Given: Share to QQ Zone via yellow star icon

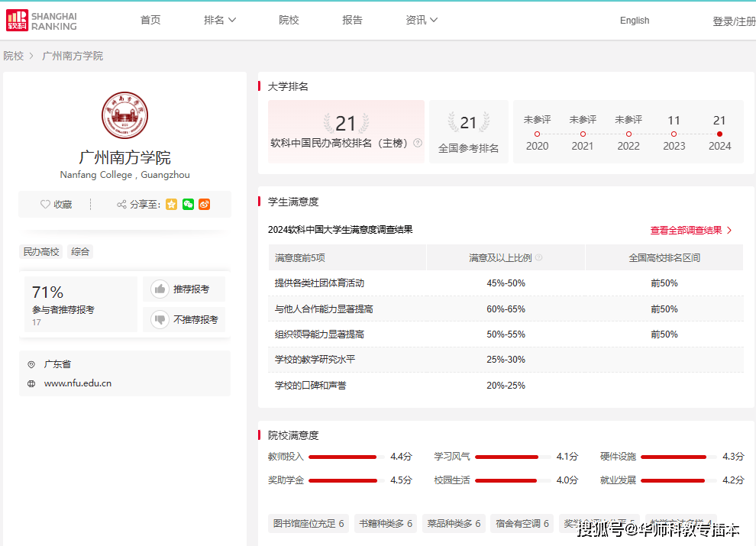Looking at the screenshot, I should click(x=172, y=205).
